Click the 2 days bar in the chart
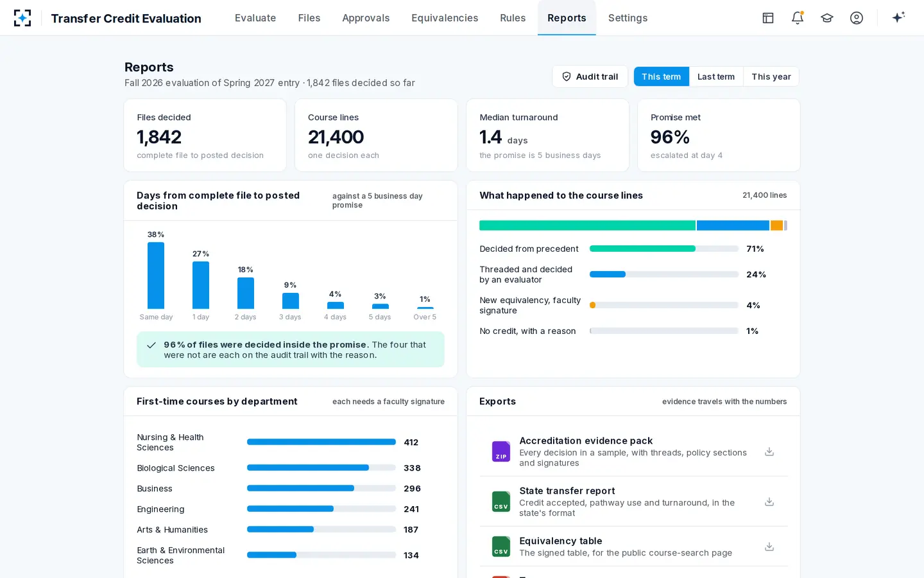Image resolution: width=924 pixels, height=578 pixels. coord(246,293)
